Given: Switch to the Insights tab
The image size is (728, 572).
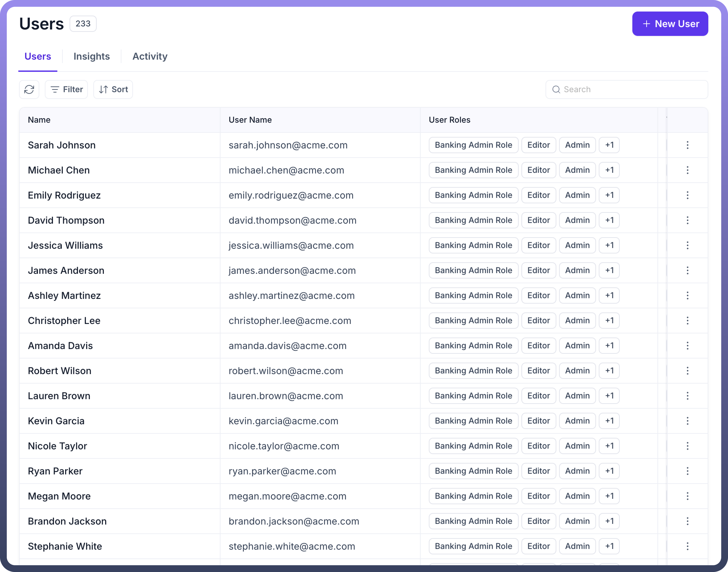Looking at the screenshot, I should tap(91, 56).
